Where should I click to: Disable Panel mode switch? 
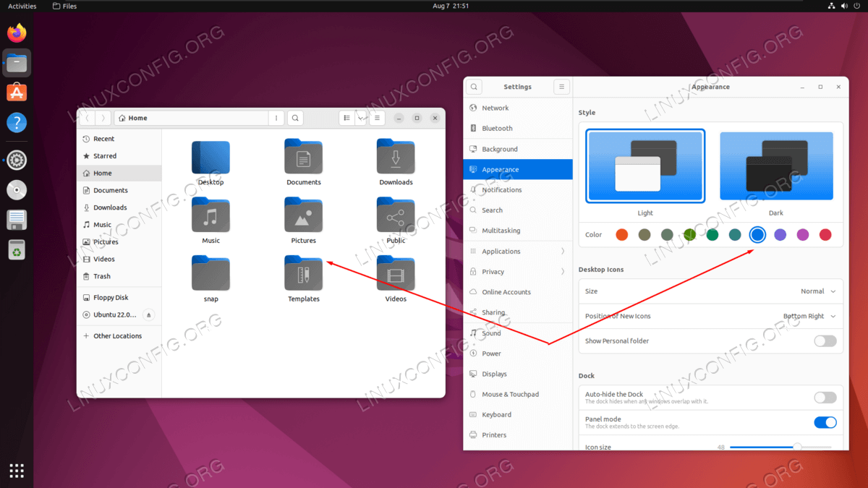coord(825,422)
